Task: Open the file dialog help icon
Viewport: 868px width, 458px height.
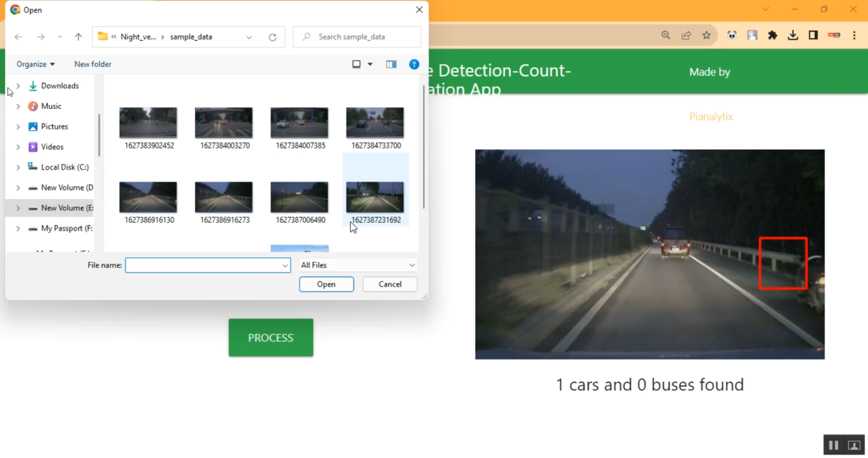Action: point(414,64)
